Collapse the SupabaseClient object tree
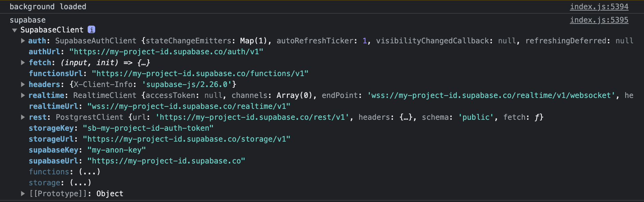The height and width of the screenshot is (202, 644). 15,30
